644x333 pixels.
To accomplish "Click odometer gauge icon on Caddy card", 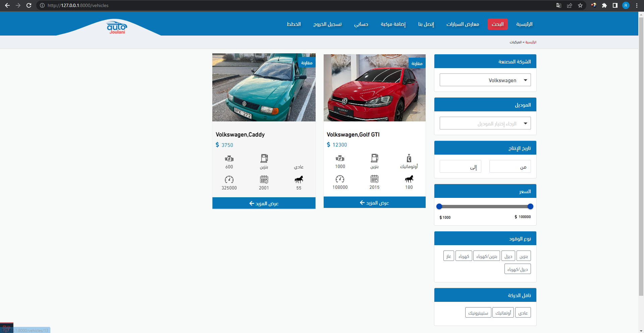I will [229, 179].
